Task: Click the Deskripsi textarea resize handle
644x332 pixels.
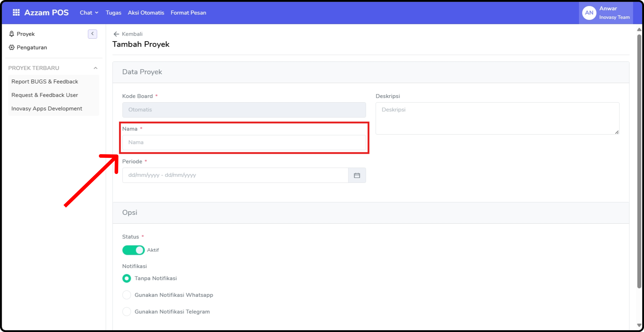Action: tap(617, 132)
